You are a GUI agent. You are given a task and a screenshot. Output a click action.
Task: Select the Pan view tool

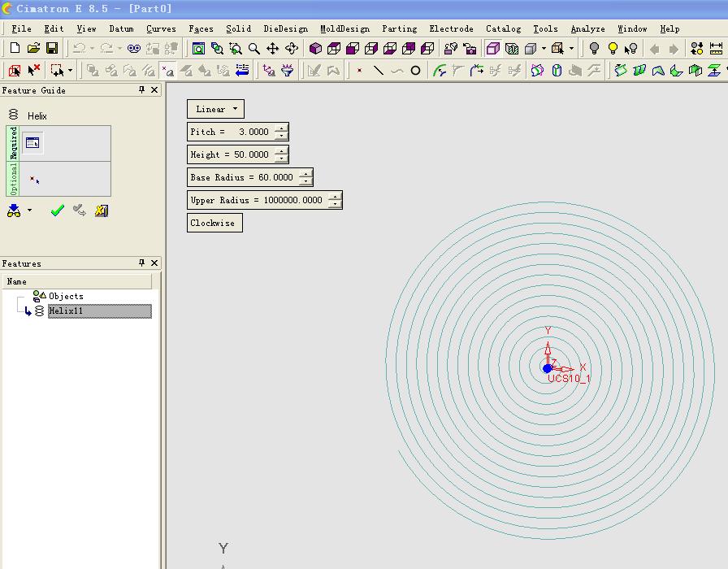(273, 49)
